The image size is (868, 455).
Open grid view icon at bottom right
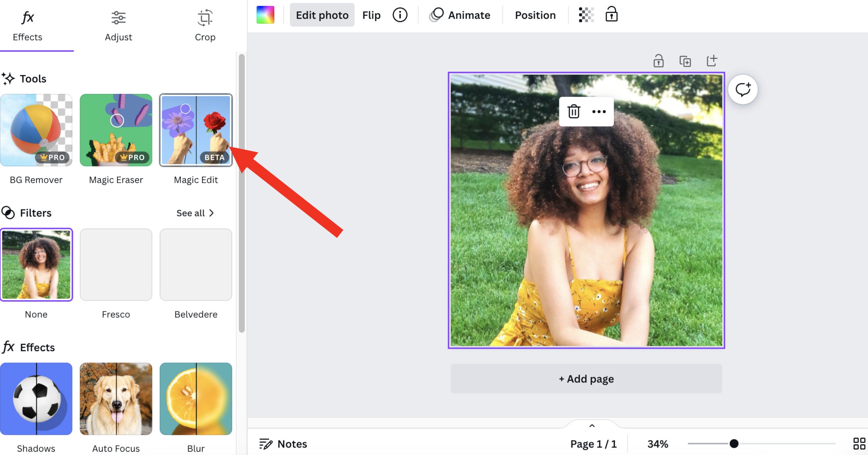click(x=859, y=443)
